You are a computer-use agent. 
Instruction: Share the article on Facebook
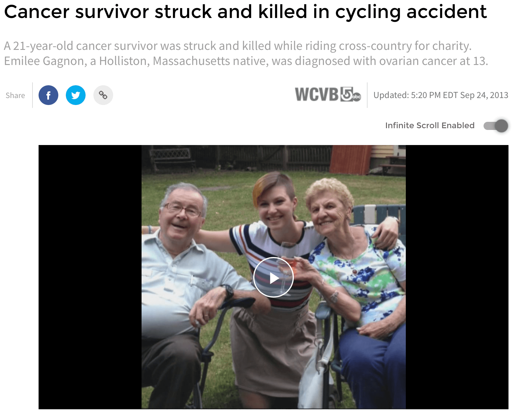click(x=48, y=95)
